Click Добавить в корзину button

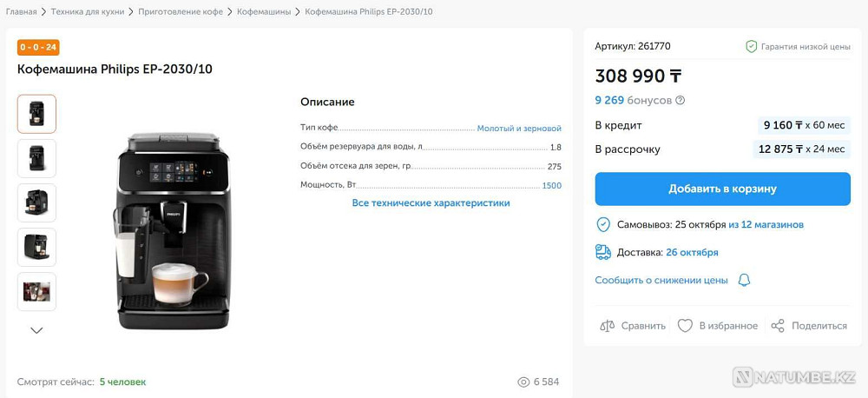(722, 189)
